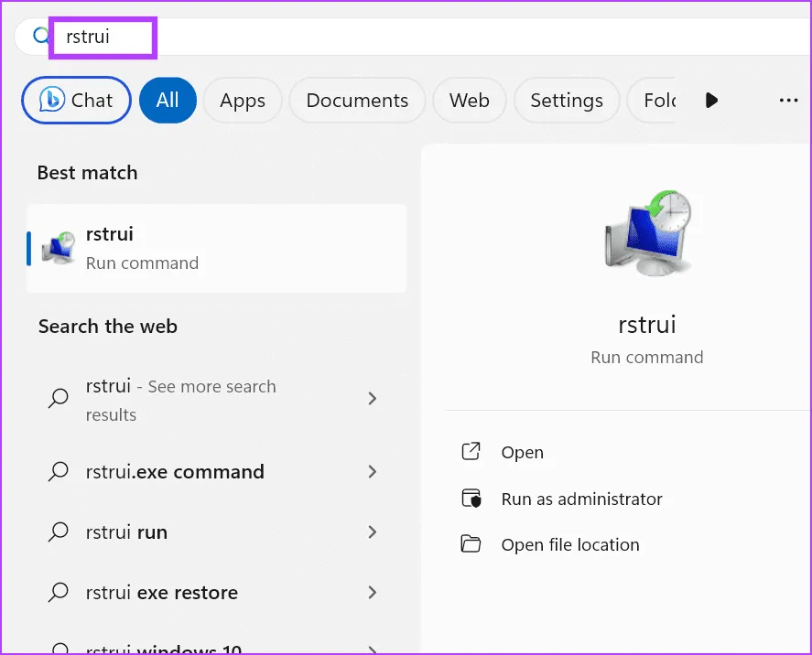The image size is (812, 655).
Task: Open the three-dot more options menu
Action: [788, 101]
